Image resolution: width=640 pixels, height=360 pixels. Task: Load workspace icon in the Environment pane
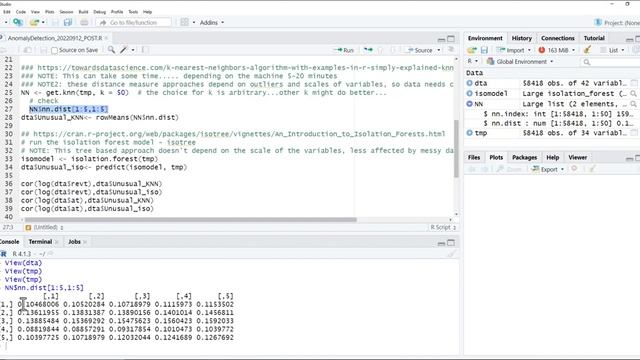click(472, 50)
